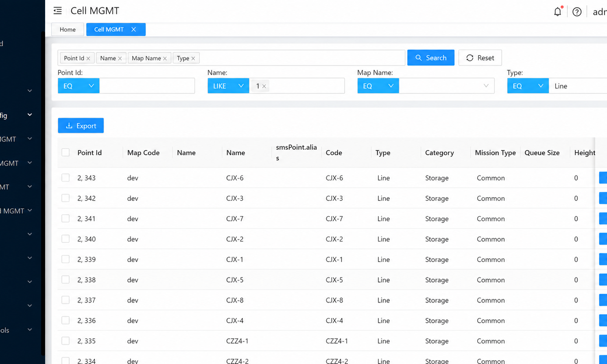
Task: Open the Type value dropdown showing Line
Action: [x=578, y=86]
